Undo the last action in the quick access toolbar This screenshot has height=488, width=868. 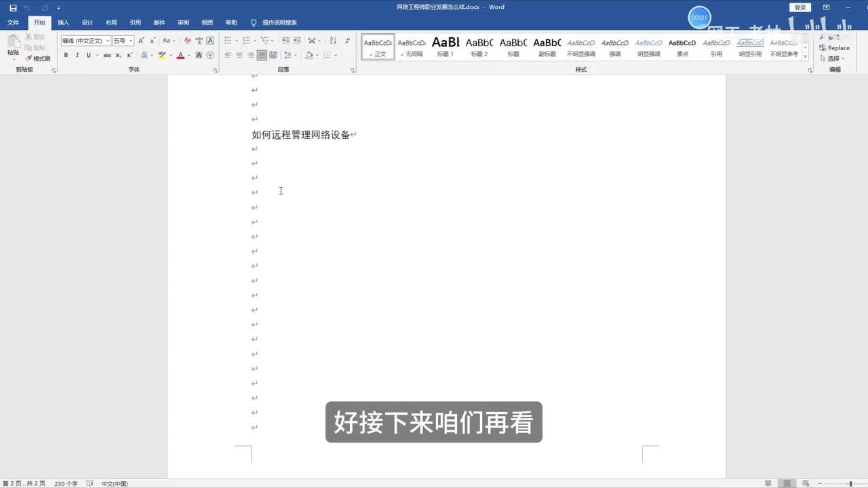pos(28,7)
